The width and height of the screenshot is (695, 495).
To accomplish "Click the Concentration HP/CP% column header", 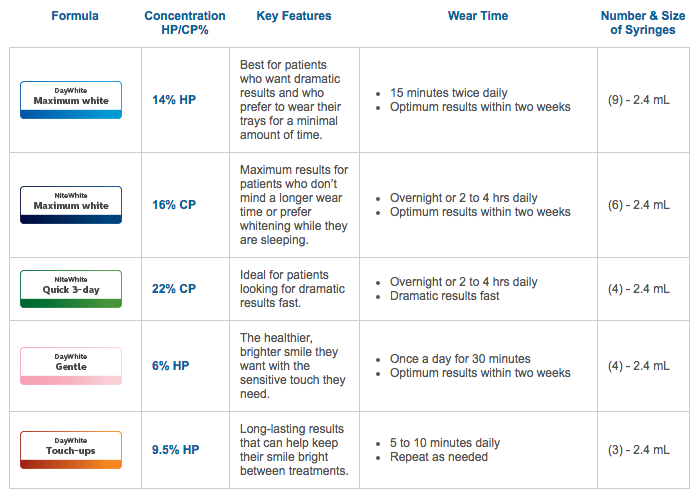I will click(x=185, y=23).
